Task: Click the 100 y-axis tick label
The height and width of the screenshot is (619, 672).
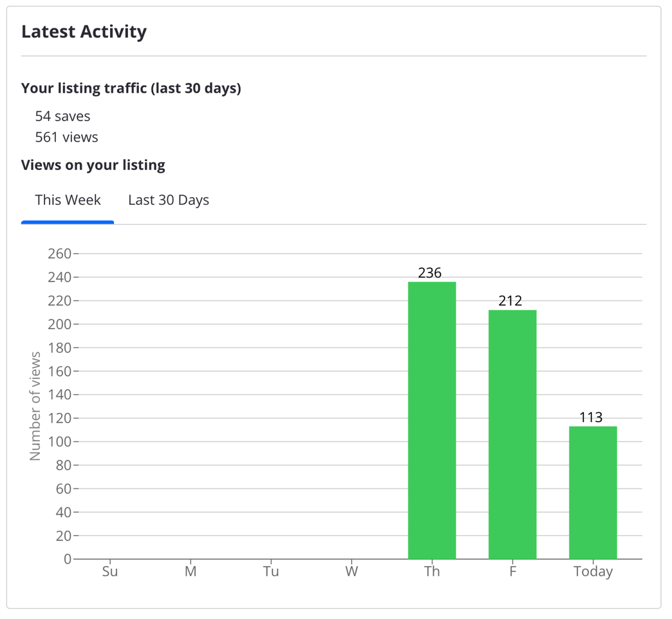Action: [60, 442]
